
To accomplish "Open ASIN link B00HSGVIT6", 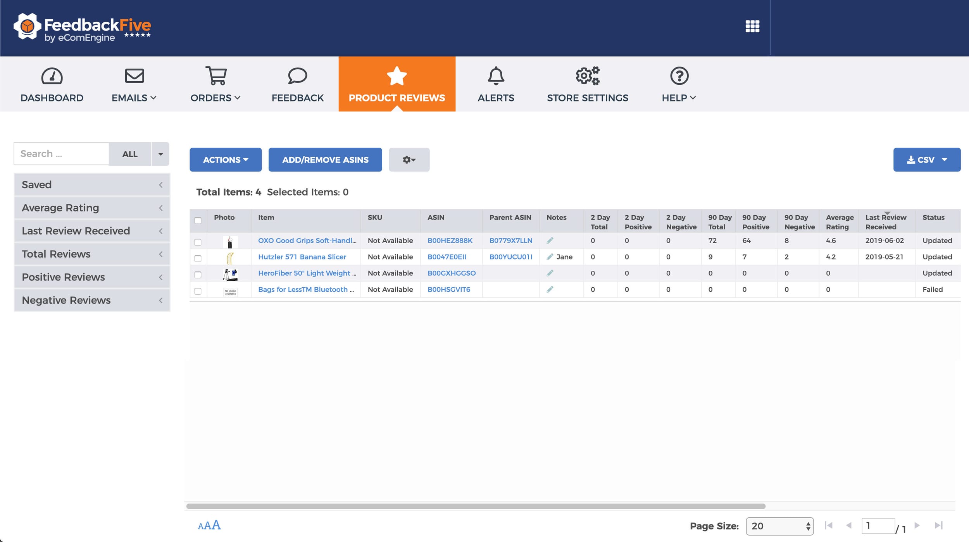I will click(x=448, y=289).
